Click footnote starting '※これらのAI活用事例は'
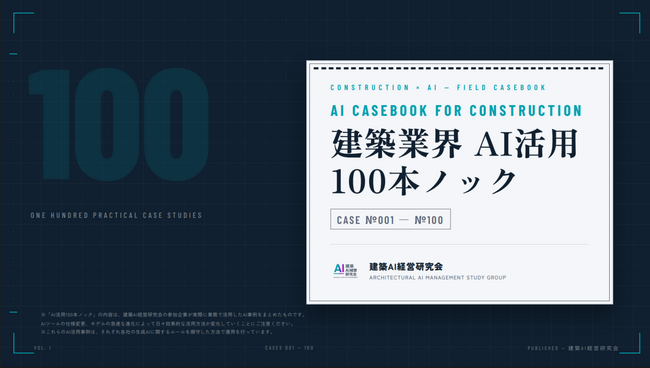Screen dimensions: 650x368 [x=158, y=332]
